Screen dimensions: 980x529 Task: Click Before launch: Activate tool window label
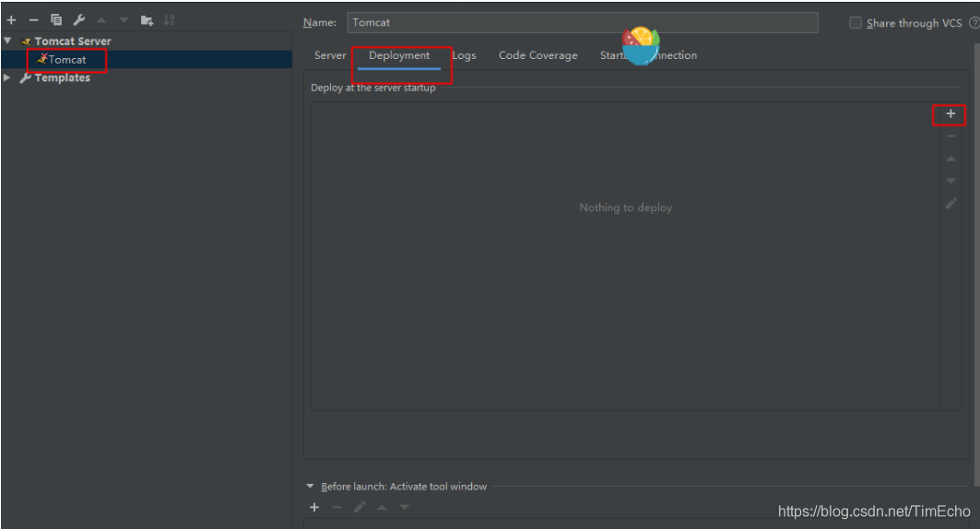coord(404,486)
